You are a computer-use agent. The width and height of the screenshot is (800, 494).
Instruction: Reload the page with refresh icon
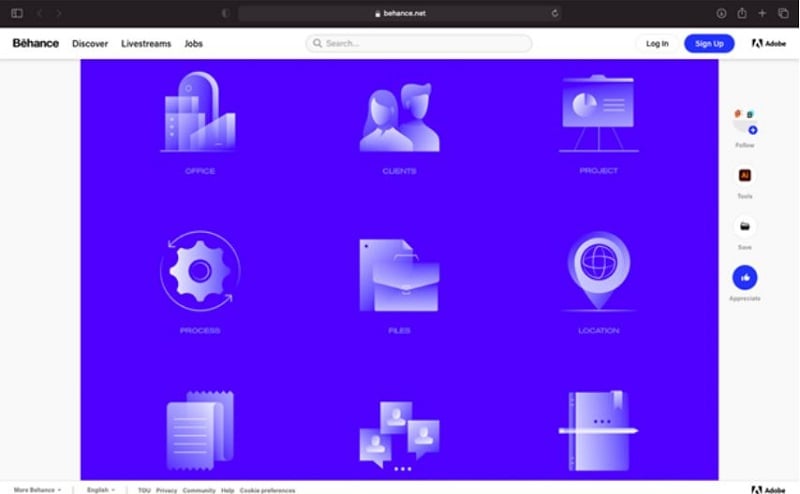555,13
